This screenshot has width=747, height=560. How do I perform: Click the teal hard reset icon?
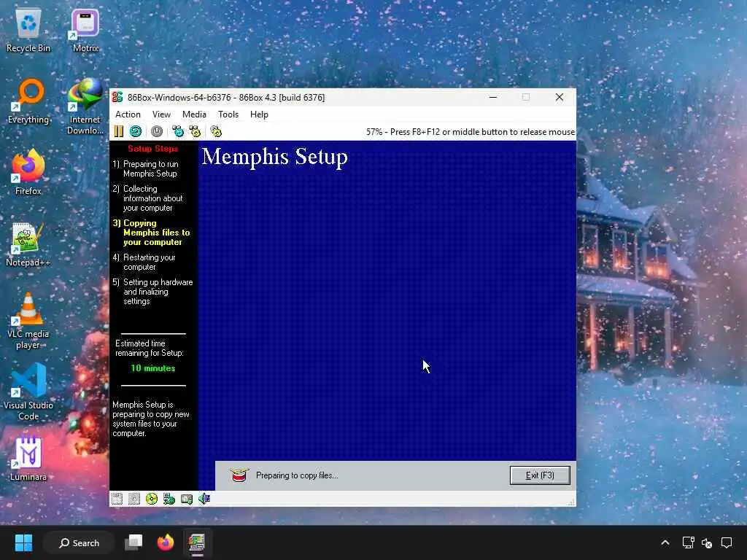(136, 131)
